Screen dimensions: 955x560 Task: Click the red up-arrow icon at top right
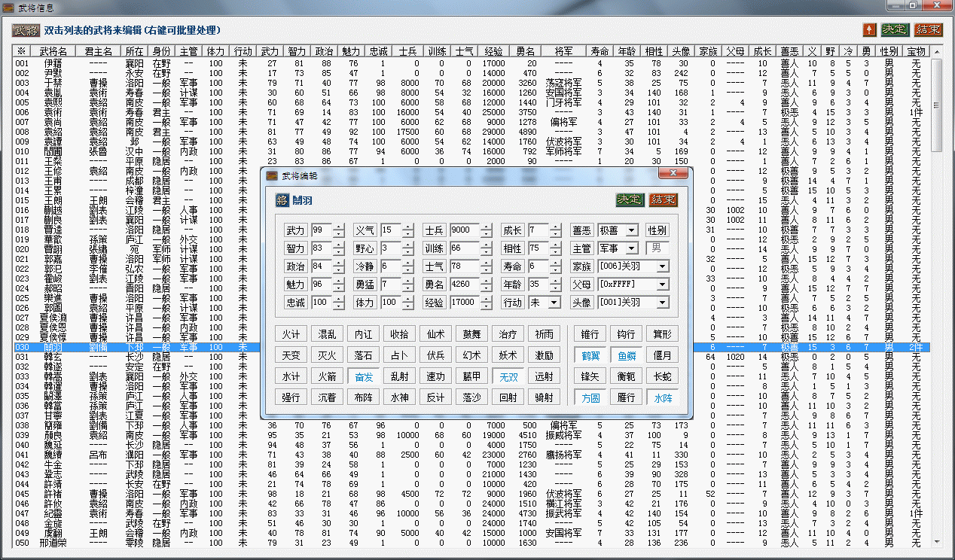[x=869, y=29]
